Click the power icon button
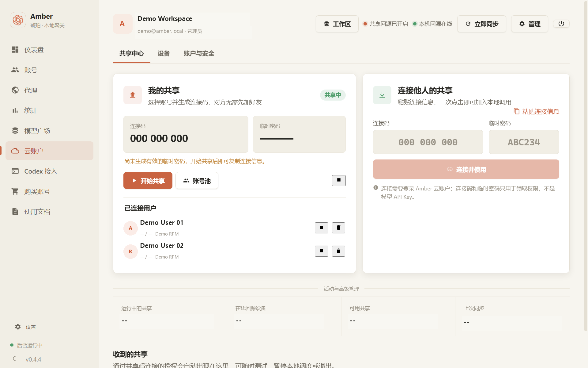This screenshot has width=588, height=368. [x=561, y=24]
